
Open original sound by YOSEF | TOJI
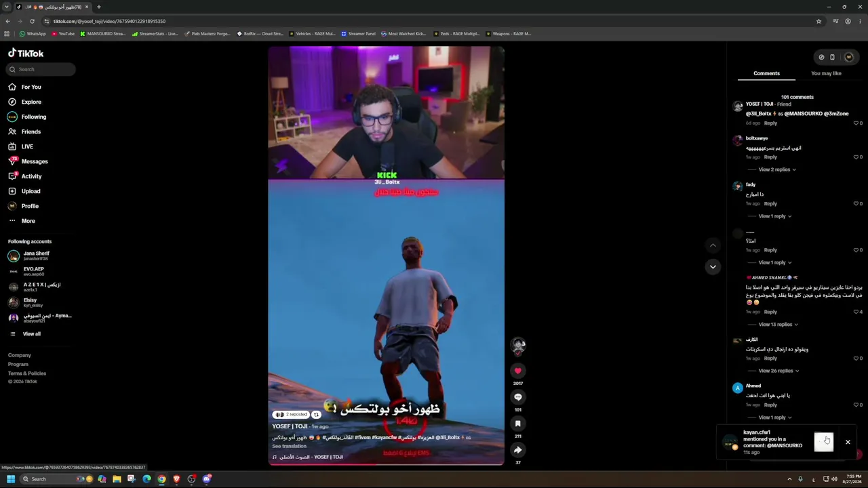click(307, 457)
